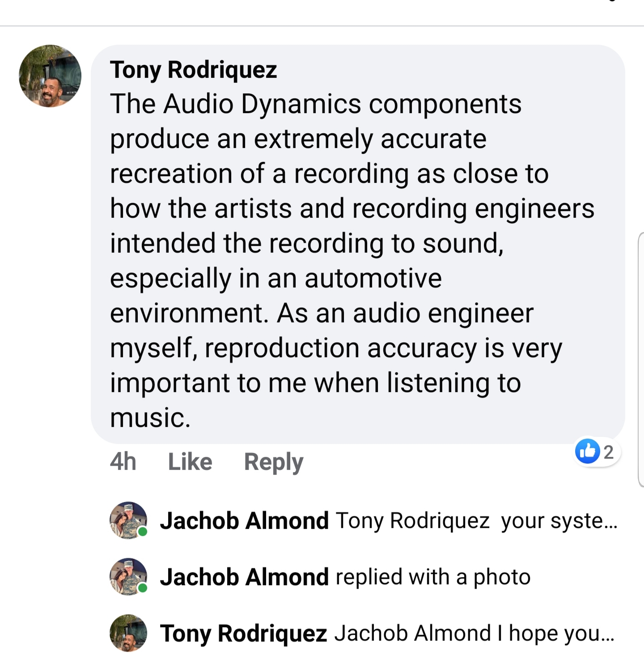Open Tony Rodriquez's large profile picture
The width and height of the screenshot is (644, 654).
click(50, 76)
